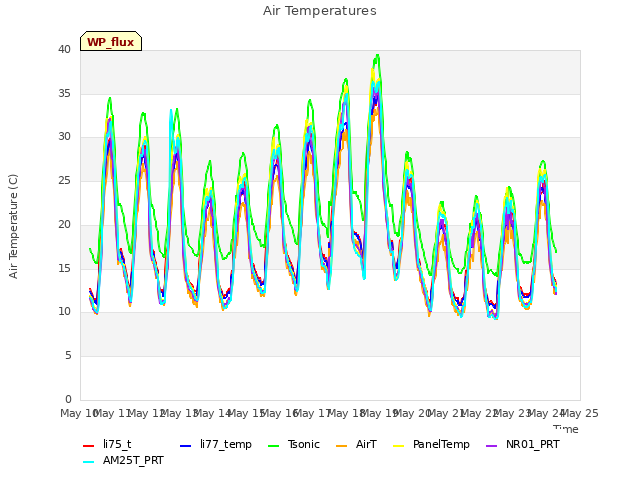This screenshot has height=480, width=640.
Task: Click the green Tsonic legend color marker
Action: click(x=274, y=445)
